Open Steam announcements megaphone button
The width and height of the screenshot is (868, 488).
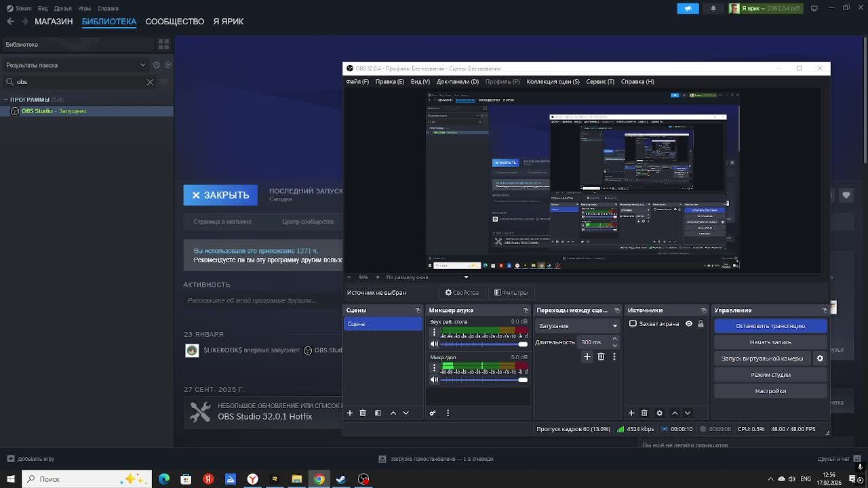click(688, 9)
